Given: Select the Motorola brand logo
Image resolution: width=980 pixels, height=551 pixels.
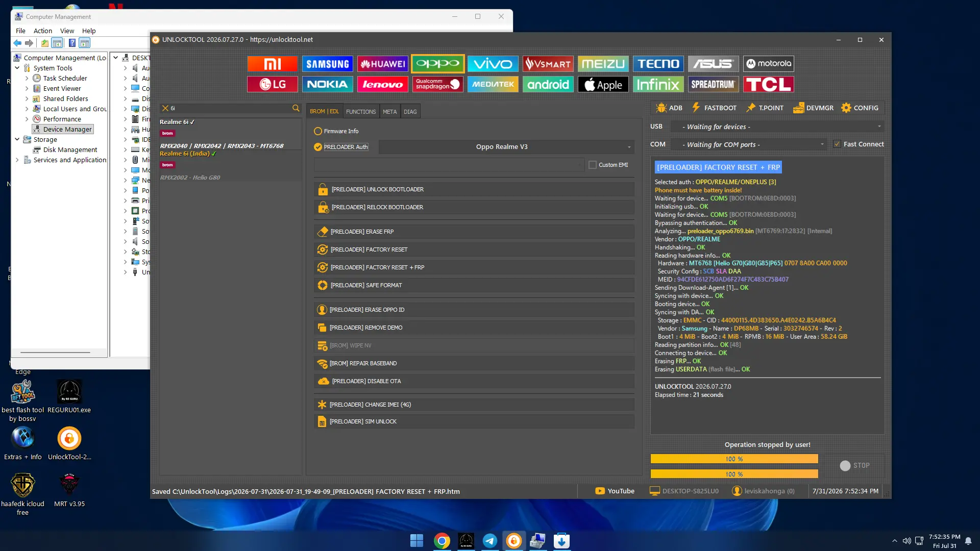Looking at the screenshot, I should coord(769,64).
